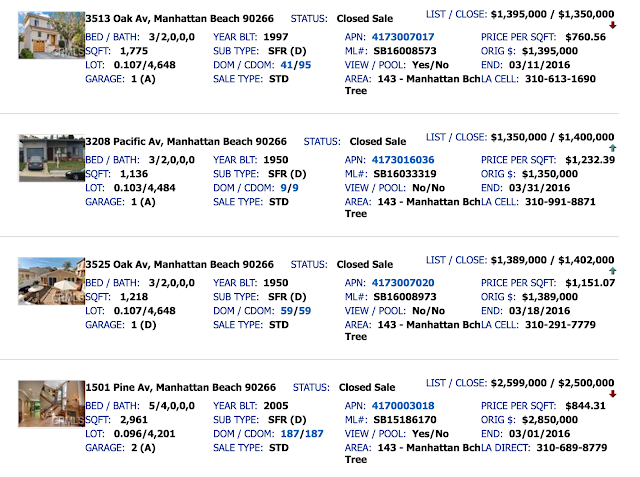Select address 3525 Oak Av, Manhattan Beach 90266

coord(180,264)
